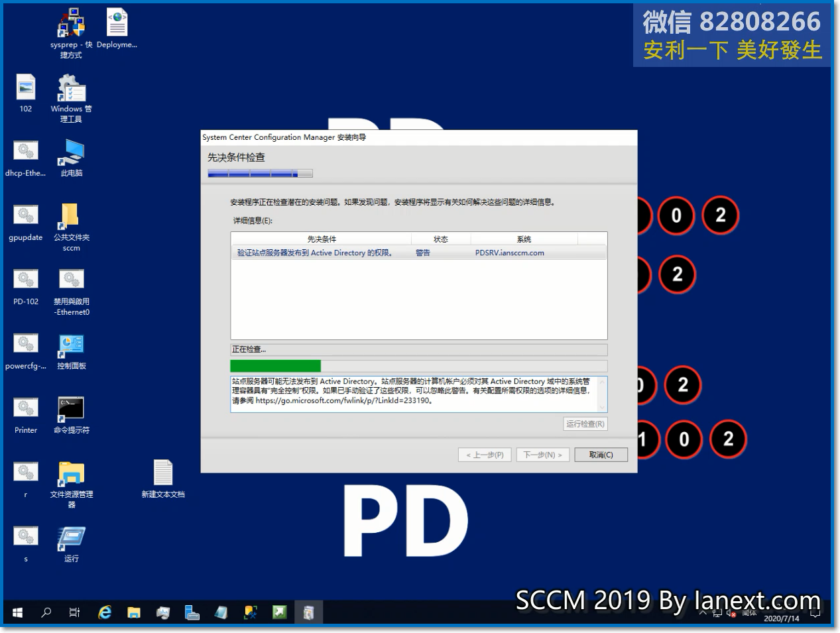Click PDSRV.iansccm.com system cell
Image resolution: width=840 pixels, height=633 pixels.
tap(509, 253)
